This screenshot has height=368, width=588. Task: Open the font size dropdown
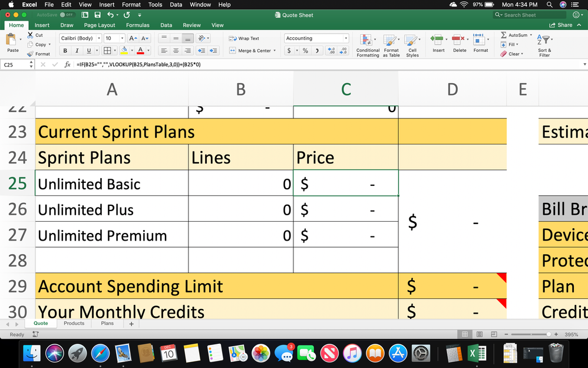pyautogui.click(x=121, y=38)
